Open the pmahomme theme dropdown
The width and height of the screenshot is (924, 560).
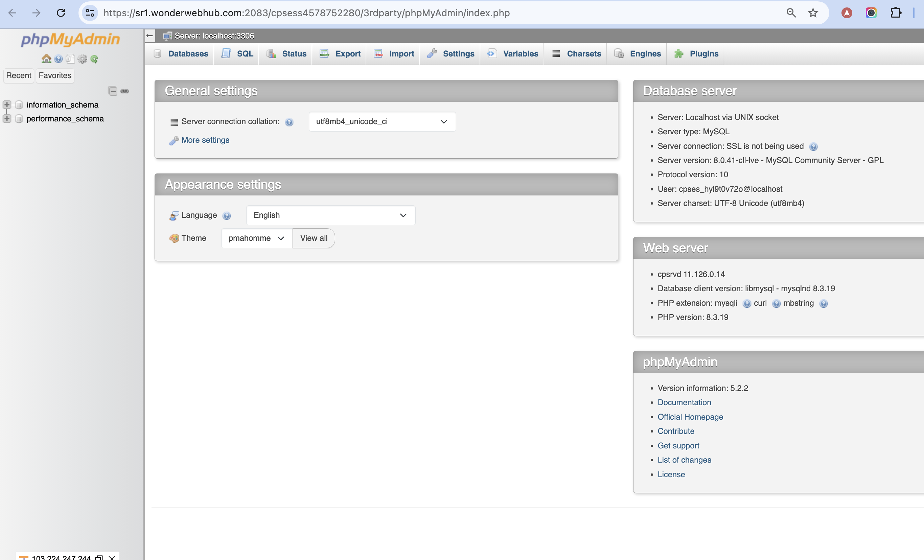[256, 238]
